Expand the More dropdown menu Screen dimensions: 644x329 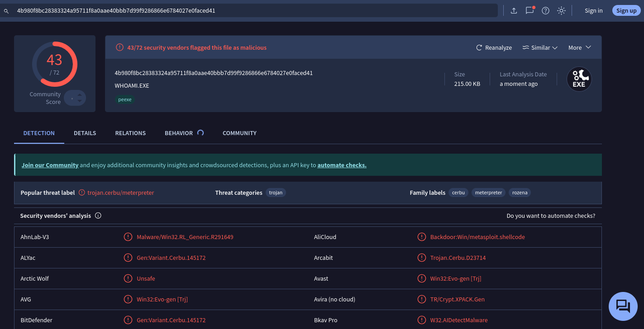click(580, 47)
